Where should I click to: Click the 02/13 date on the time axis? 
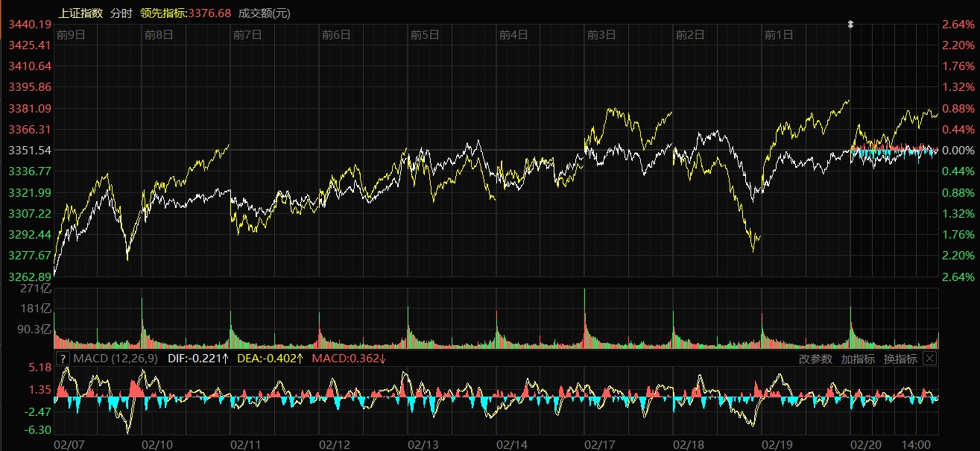[x=423, y=444]
